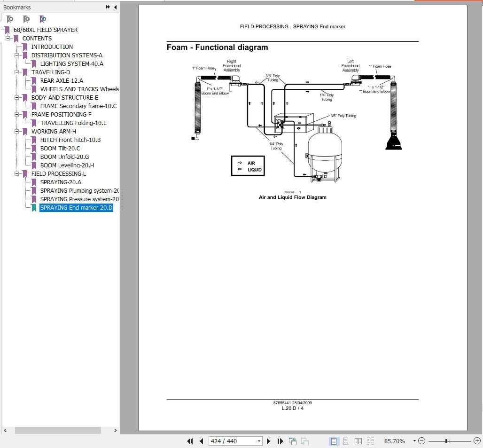483x448 pixels.
Task: Click the previous view icon
Action: pos(293,441)
